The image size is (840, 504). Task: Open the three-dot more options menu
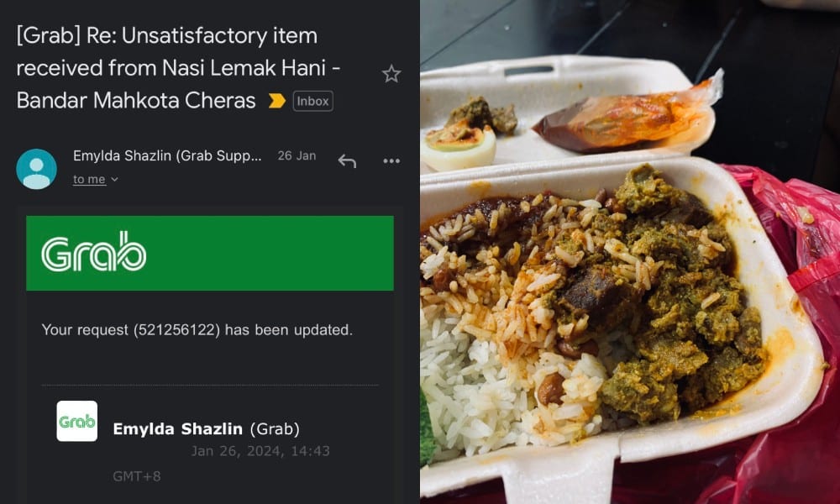[391, 160]
